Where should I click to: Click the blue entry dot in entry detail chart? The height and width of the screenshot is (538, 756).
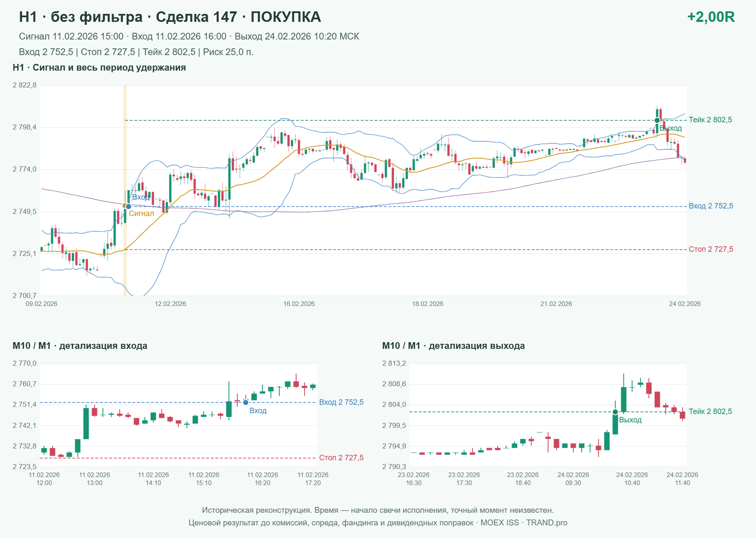(246, 403)
